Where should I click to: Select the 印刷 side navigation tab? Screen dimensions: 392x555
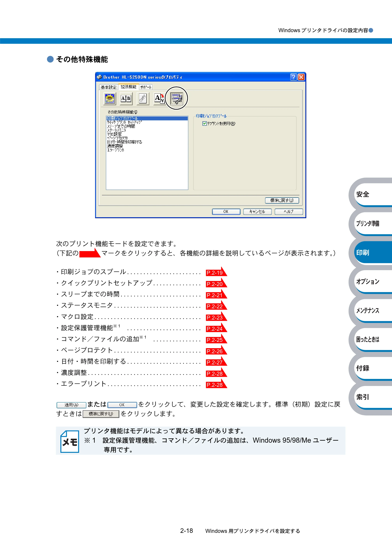coord(373,252)
